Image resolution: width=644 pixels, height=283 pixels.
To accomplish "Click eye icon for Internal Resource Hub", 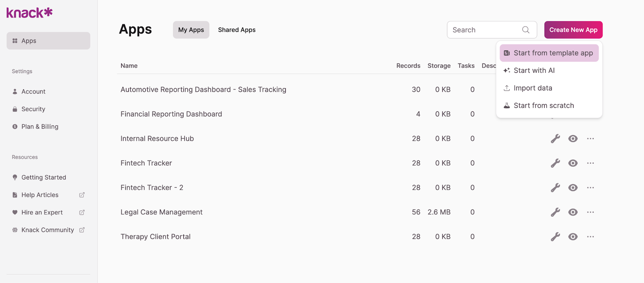I will tap(573, 139).
